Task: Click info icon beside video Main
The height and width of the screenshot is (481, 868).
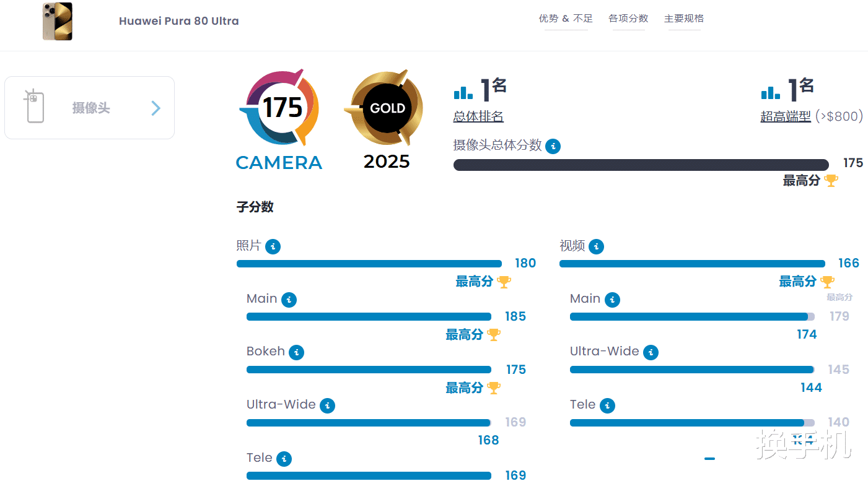Action: pyautogui.click(x=612, y=300)
